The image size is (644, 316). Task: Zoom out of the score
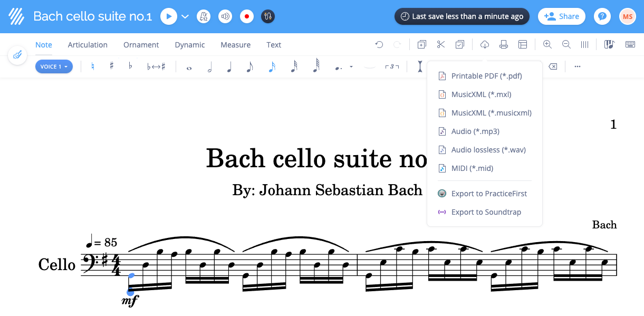click(x=566, y=45)
